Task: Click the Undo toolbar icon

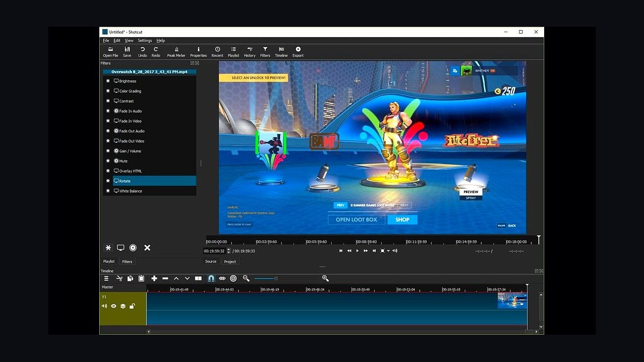Action: (x=142, y=51)
